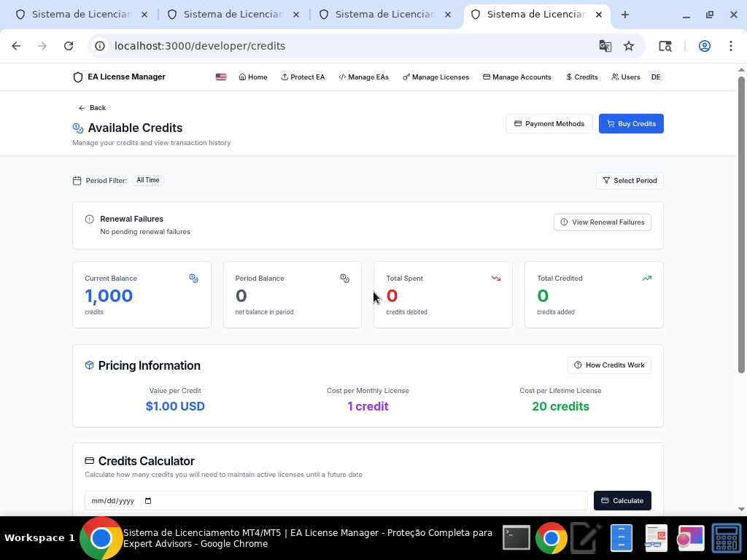Open the Select Period filter dropdown

pyautogui.click(x=630, y=181)
